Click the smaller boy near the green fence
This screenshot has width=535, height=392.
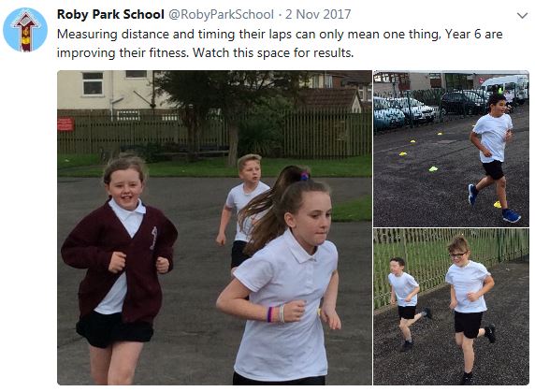click(406, 304)
